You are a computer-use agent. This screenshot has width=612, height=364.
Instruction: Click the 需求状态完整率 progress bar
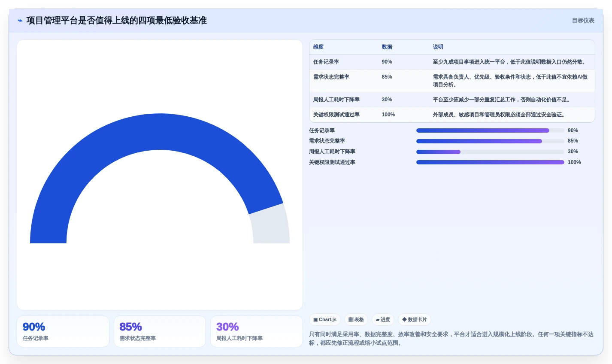(x=490, y=141)
